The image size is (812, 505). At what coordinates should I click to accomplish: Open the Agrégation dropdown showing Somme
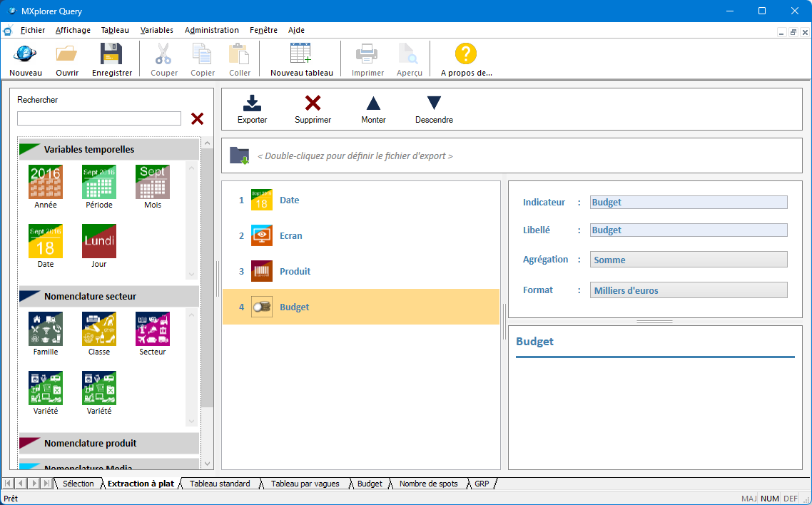(689, 260)
